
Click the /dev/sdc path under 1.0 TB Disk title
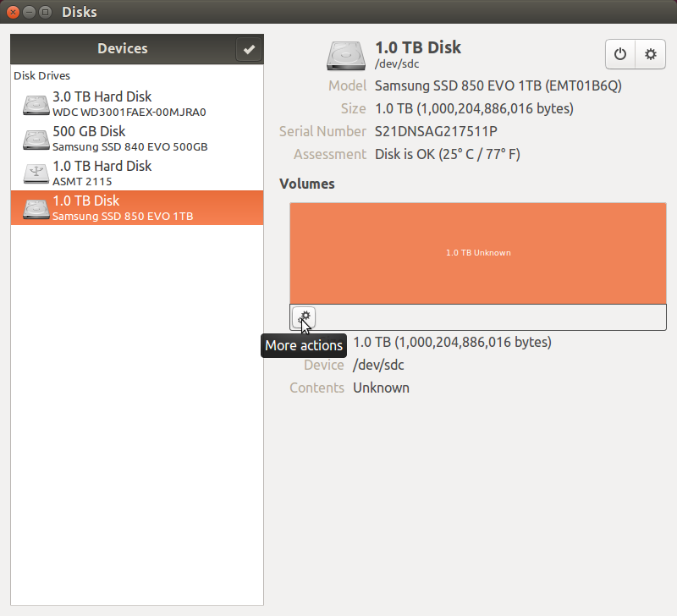pyautogui.click(x=397, y=64)
